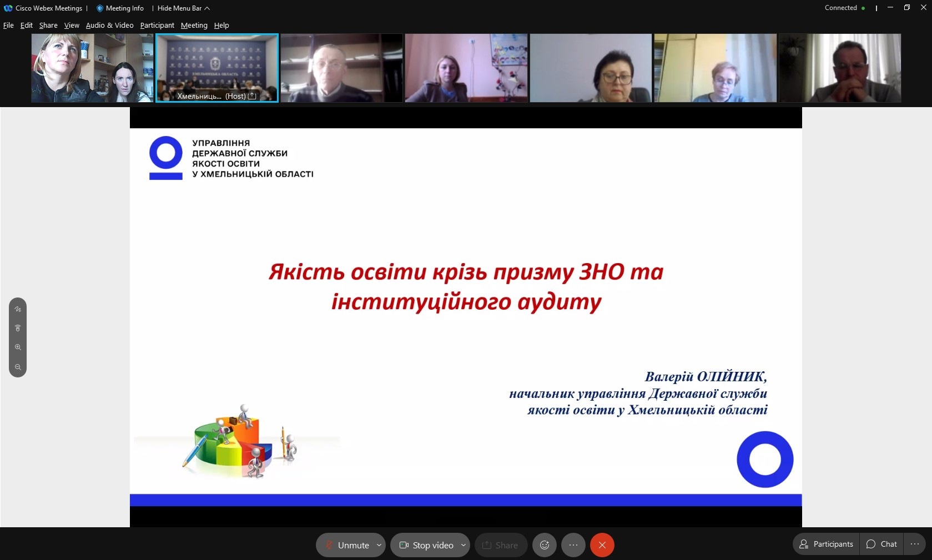Open the panel options ellipsis beside Chat

pos(914,544)
